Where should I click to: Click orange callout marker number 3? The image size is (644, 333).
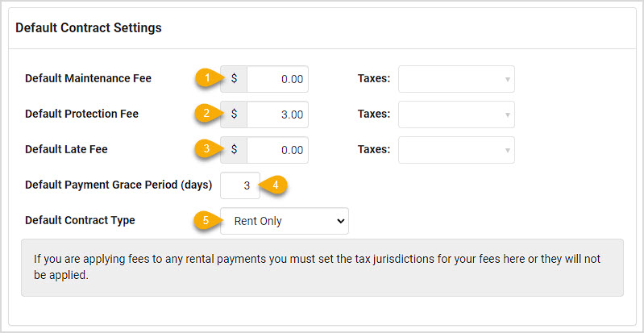[209, 149]
